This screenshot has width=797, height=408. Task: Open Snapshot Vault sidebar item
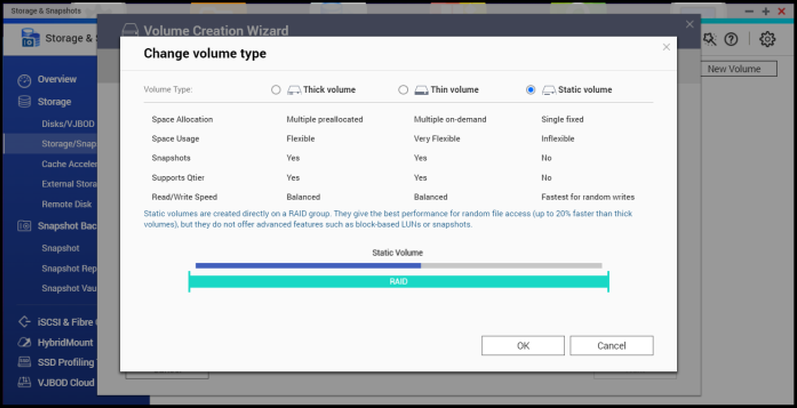(69, 289)
